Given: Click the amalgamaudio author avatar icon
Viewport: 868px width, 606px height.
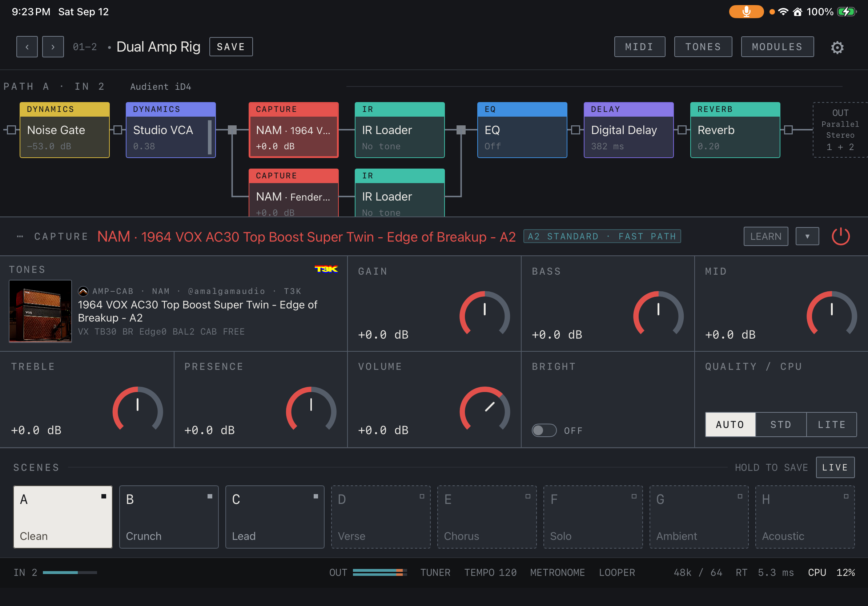Looking at the screenshot, I should coord(83,291).
